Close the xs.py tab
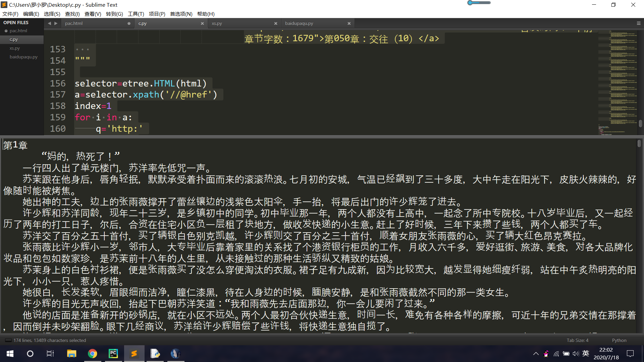644x362 pixels. 276,23
